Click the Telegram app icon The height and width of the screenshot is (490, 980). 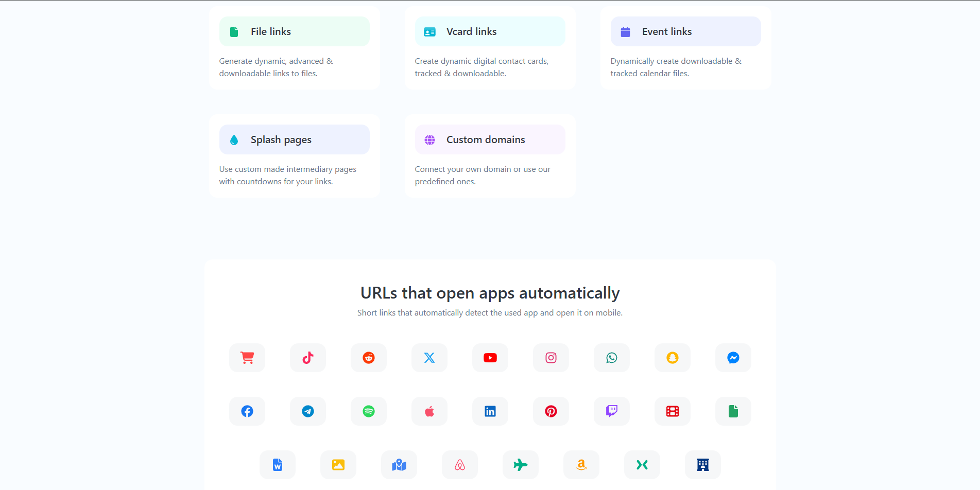pyautogui.click(x=308, y=411)
